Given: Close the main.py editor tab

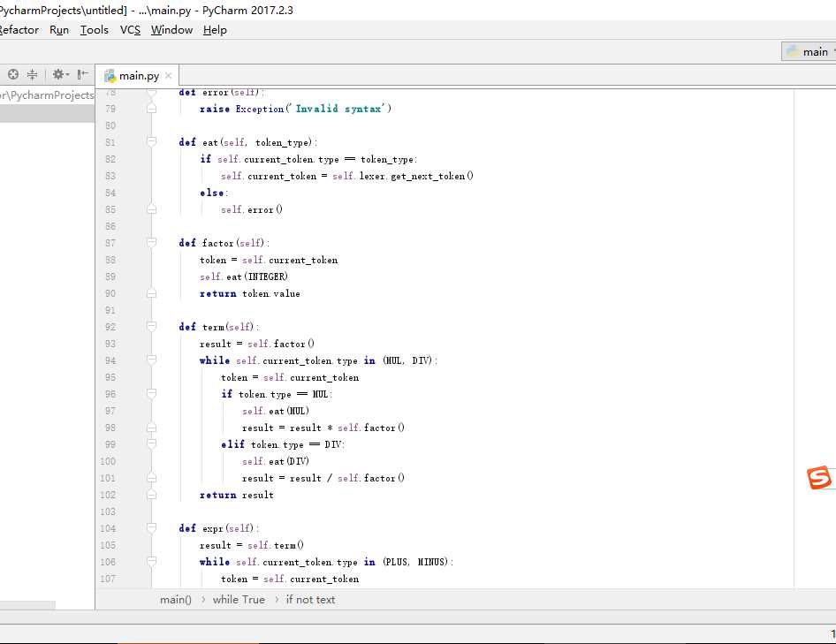Looking at the screenshot, I should tap(169, 76).
